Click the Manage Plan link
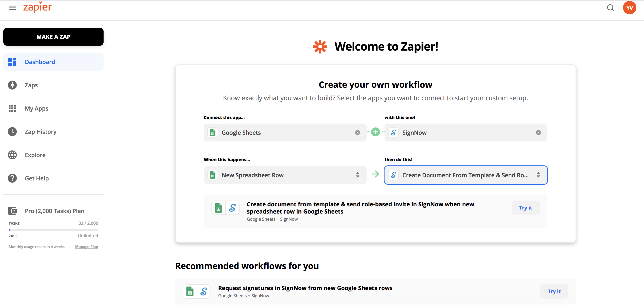 coord(87,247)
